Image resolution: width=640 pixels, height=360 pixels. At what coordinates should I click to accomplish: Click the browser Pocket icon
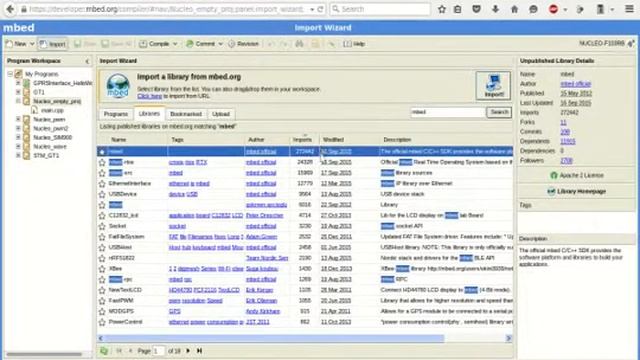[x=476, y=9]
